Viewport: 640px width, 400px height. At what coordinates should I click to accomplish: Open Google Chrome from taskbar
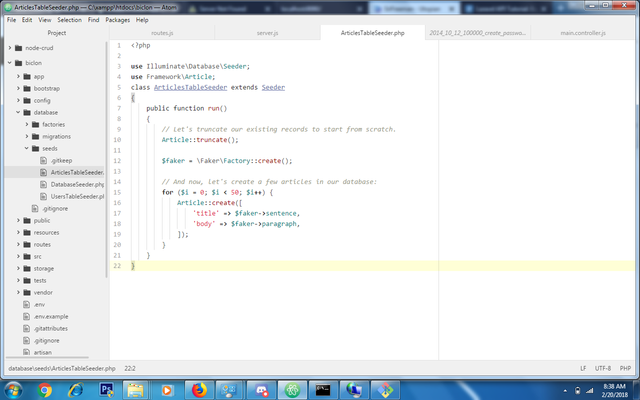[x=44, y=390]
